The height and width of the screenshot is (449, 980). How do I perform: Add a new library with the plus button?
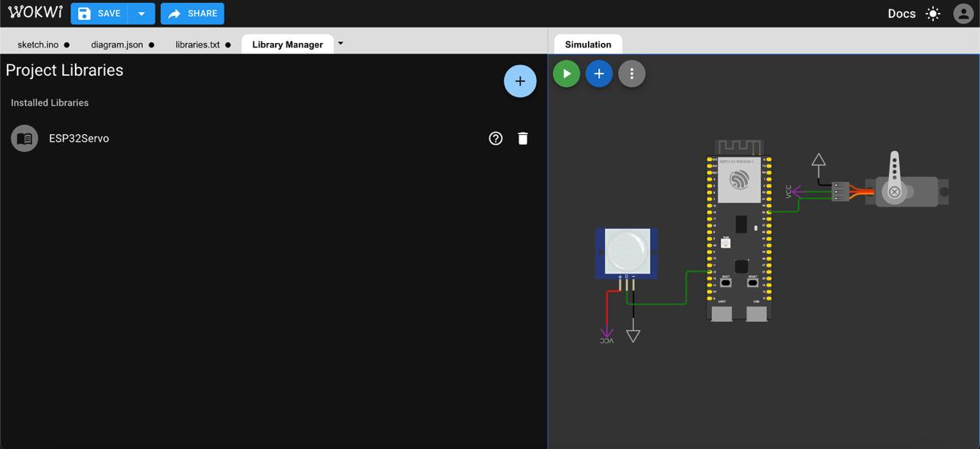pos(520,81)
